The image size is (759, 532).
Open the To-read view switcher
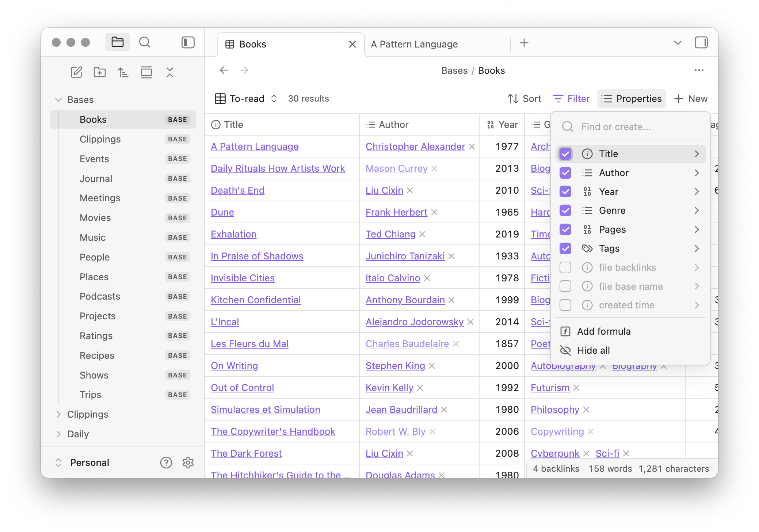click(246, 99)
